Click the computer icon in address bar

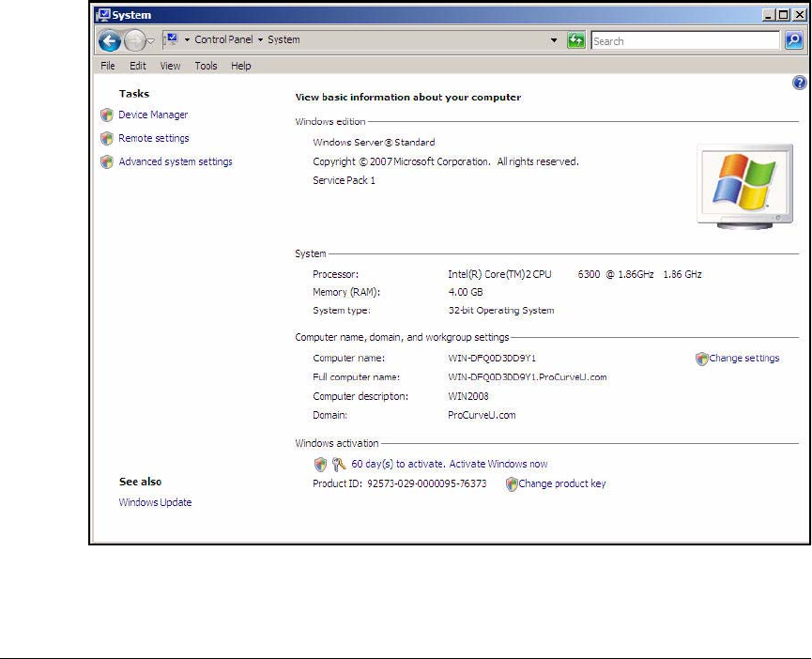coord(172,39)
